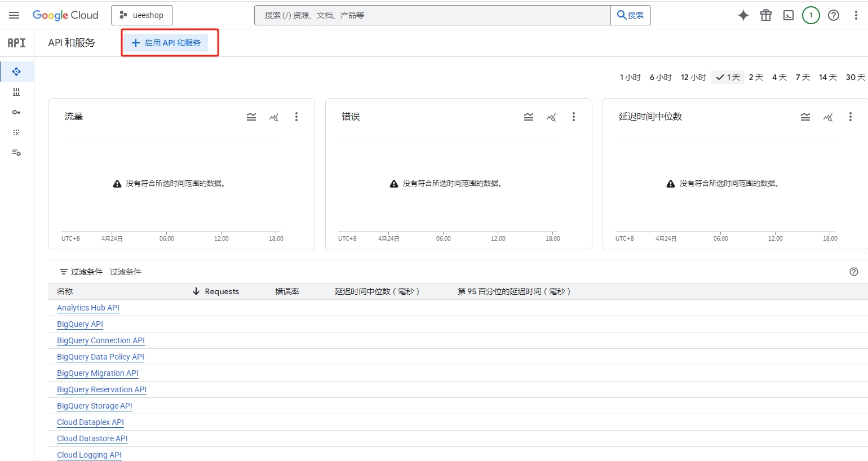Open BigQuery Reservation API link
The height and width of the screenshot is (461, 868).
(x=101, y=389)
